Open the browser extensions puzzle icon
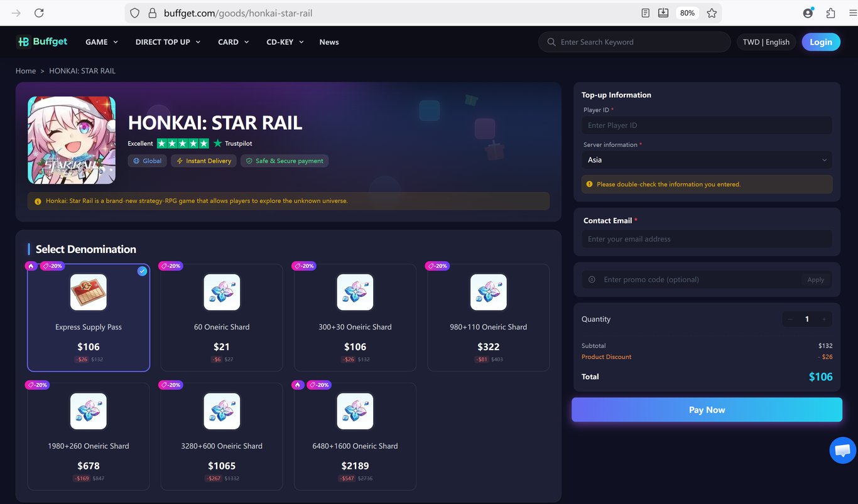Image resolution: width=858 pixels, height=504 pixels. [x=831, y=13]
